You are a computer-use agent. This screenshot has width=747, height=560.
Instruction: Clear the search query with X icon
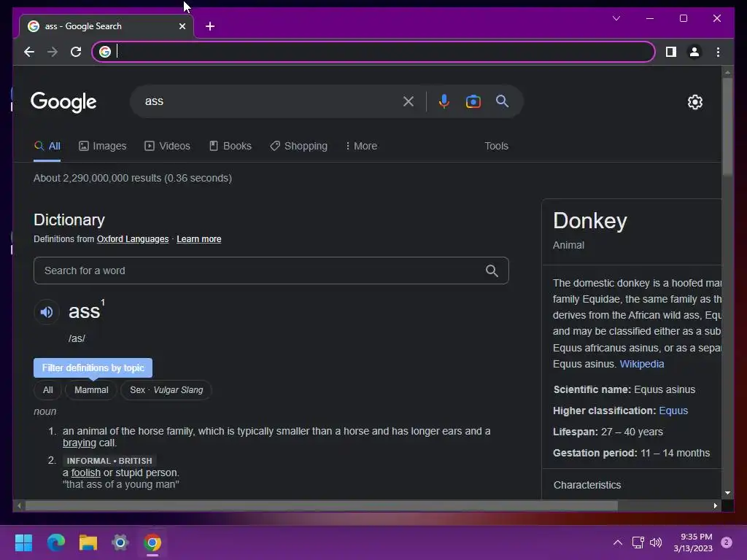click(x=409, y=101)
